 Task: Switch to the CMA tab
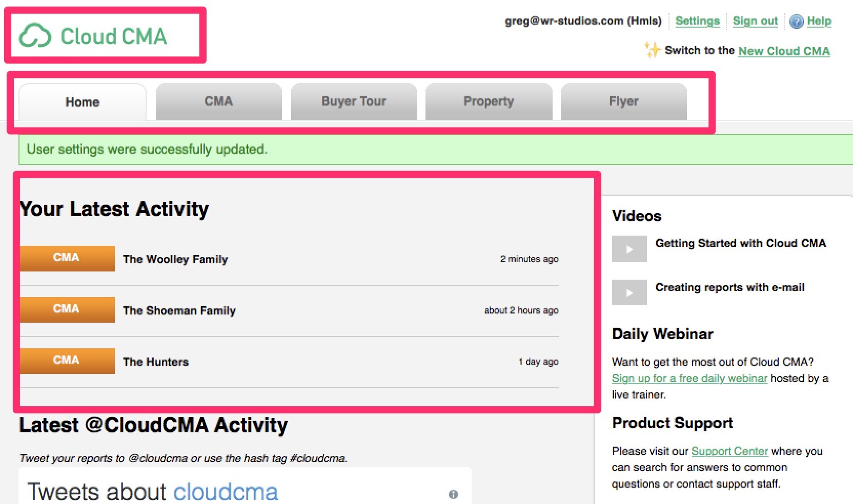coord(218,101)
